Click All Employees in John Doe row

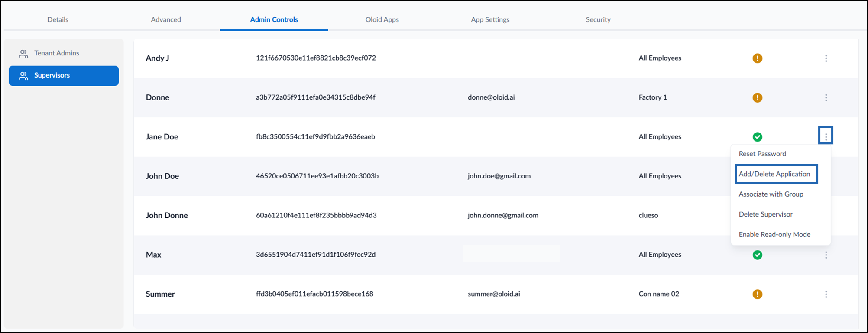coord(660,176)
